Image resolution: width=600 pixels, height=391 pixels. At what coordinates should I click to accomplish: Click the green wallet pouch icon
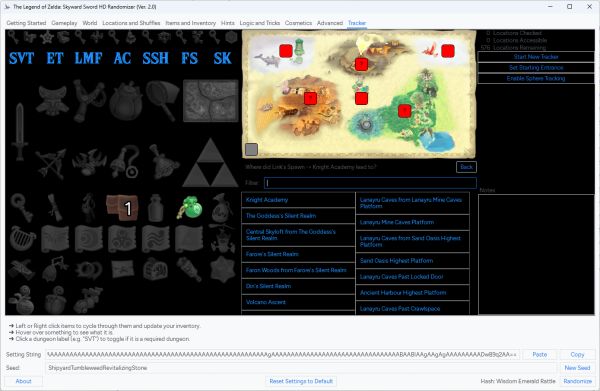point(190,208)
